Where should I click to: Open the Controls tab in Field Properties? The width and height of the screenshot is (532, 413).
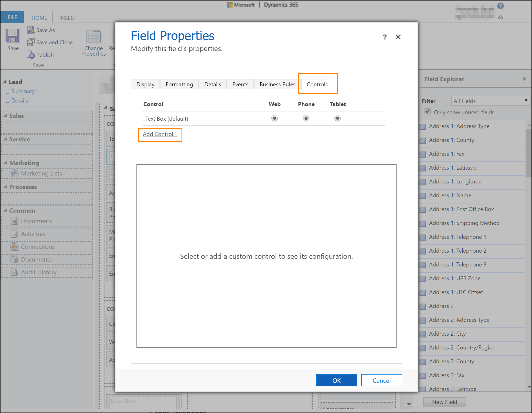point(317,84)
